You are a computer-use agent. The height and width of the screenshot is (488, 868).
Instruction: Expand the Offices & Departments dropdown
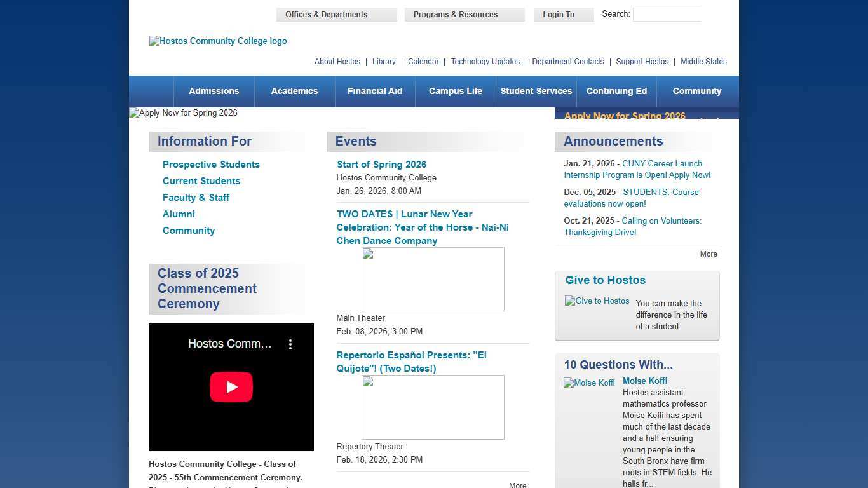[336, 15]
